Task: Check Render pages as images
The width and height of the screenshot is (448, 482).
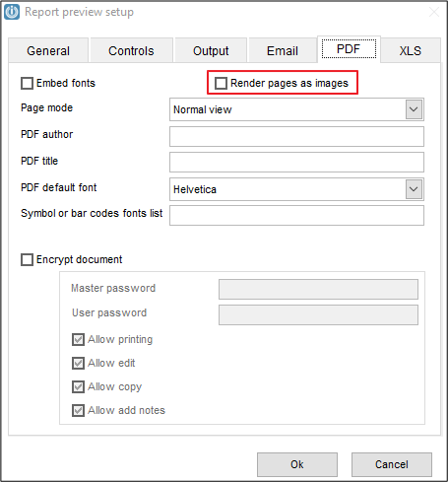Action: pyautogui.click(x=221, y=83)
